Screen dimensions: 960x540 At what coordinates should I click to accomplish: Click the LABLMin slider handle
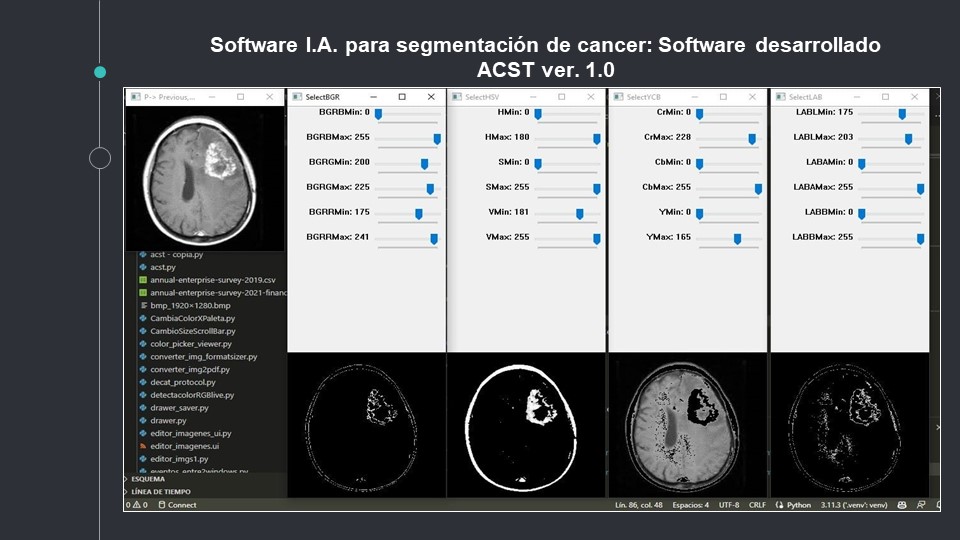click(x=902, y=114)
